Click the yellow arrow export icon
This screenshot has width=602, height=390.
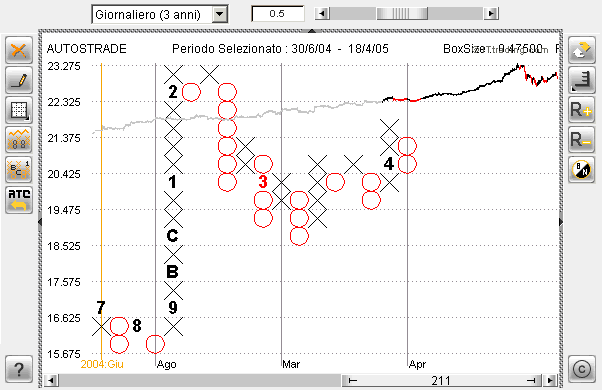pyautogui.click(x=581, y=50)
